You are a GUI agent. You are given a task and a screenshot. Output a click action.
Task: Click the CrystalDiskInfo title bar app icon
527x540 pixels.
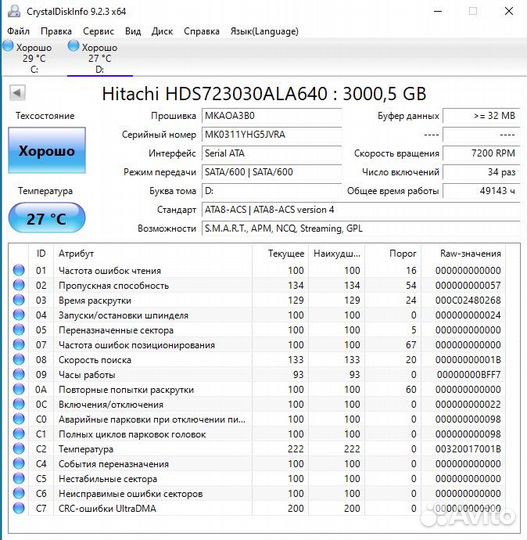point(14,11)
